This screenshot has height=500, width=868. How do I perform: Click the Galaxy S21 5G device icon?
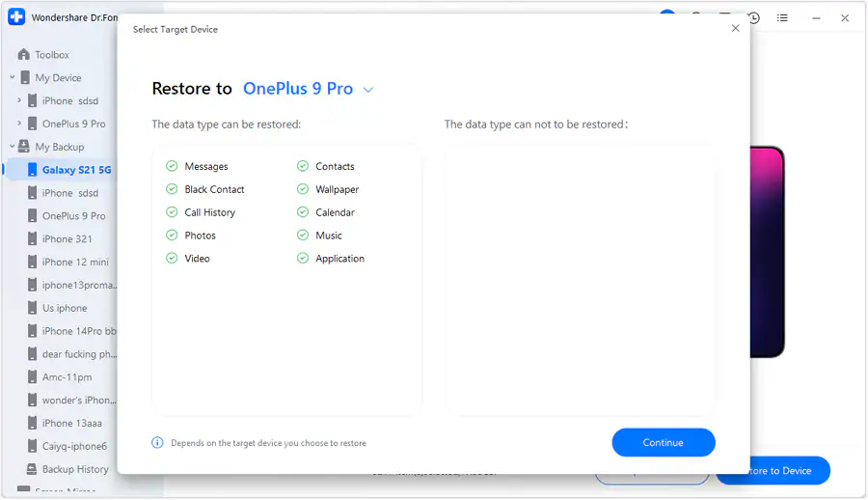pyautogui.click(x=32, y=170)
